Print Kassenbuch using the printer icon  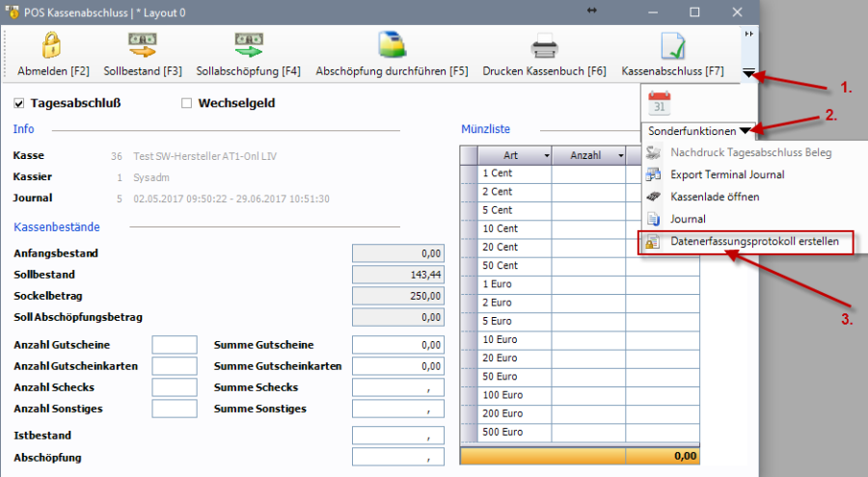pyautogui.click(x=544, y=45)
